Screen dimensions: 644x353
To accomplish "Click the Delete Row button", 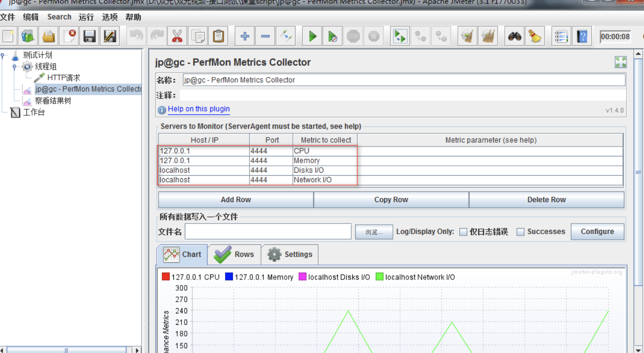I will tap(547, 200).
